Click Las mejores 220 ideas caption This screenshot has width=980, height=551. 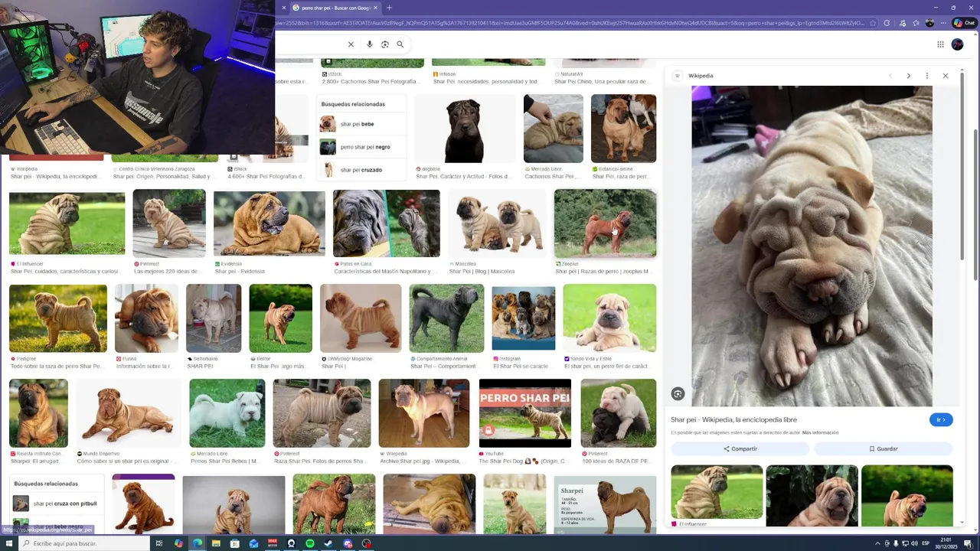(167, 271)
